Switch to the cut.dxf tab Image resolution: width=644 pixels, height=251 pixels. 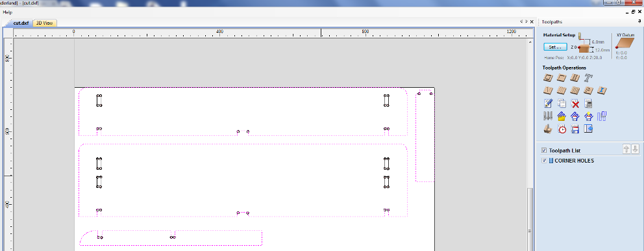[x=21, y=23]
